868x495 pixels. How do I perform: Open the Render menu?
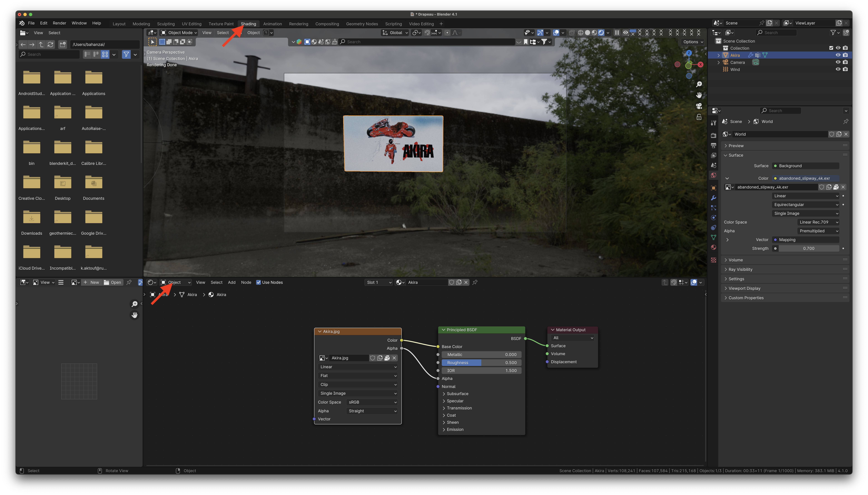(x=60, y=23)
